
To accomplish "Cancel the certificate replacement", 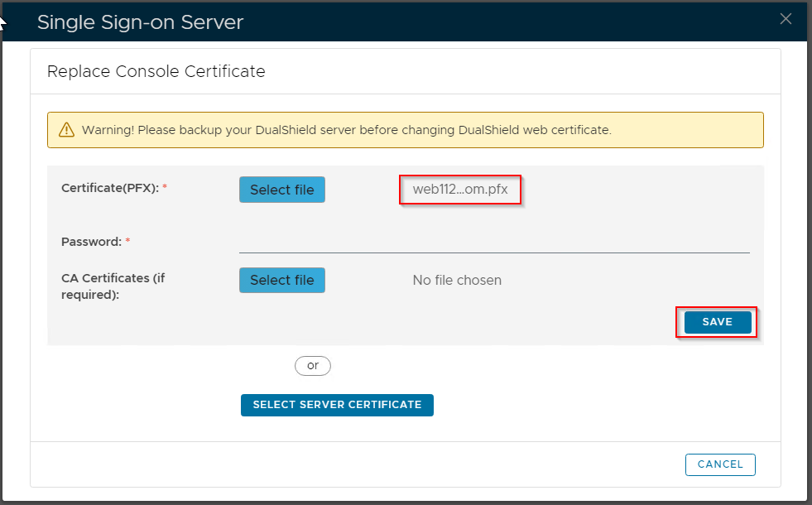I will pos(719,464).
